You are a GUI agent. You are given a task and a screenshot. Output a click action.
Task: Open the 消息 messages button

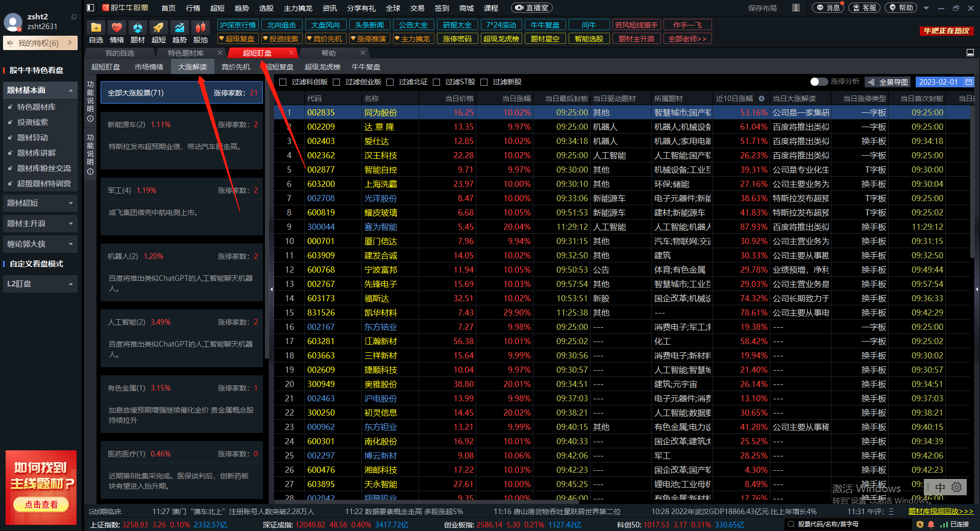[x=828, y=8]
